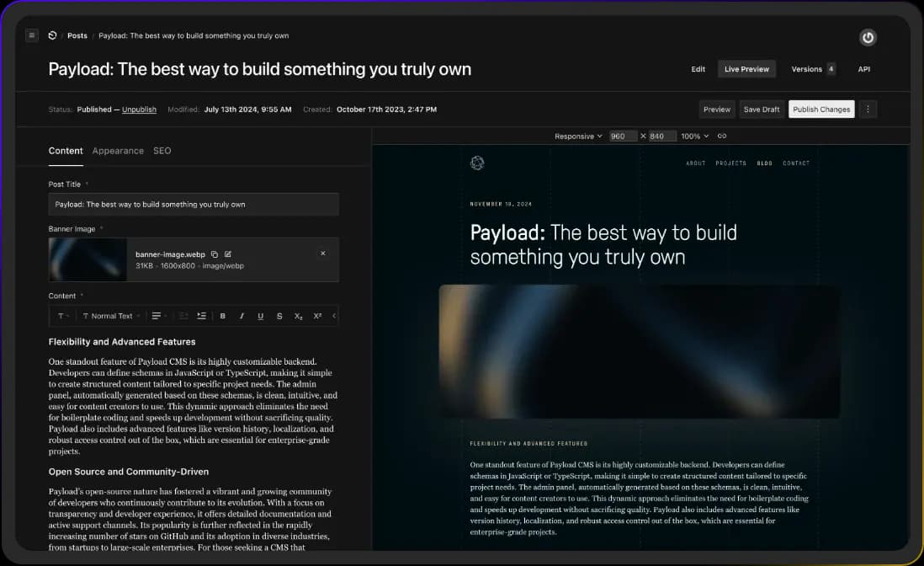Switch to the Content tab
The height and width of the screenshot is (566, 924).
66,151
